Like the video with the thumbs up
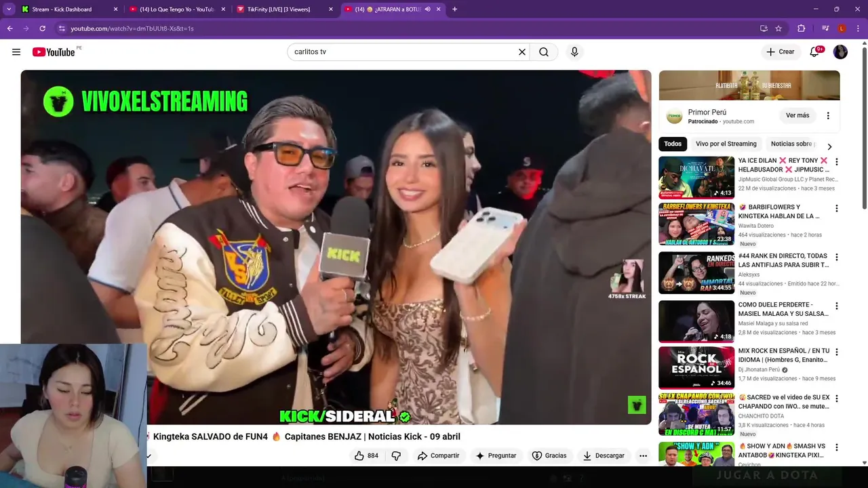This screenshot has height=488, width=868. (366, 455)
